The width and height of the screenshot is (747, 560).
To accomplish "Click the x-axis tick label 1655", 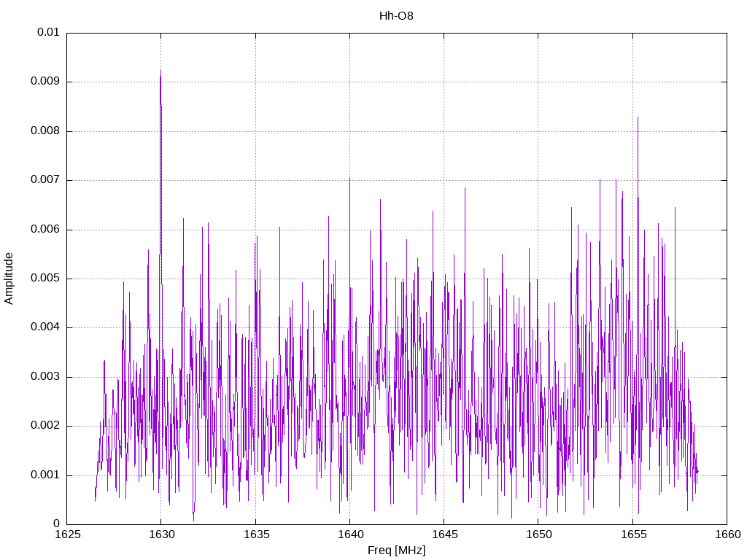I will tap(634, 534).
